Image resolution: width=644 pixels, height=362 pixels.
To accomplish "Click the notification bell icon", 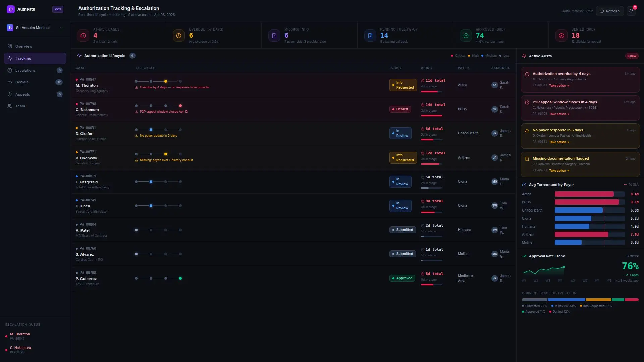I will click(631, 11).
